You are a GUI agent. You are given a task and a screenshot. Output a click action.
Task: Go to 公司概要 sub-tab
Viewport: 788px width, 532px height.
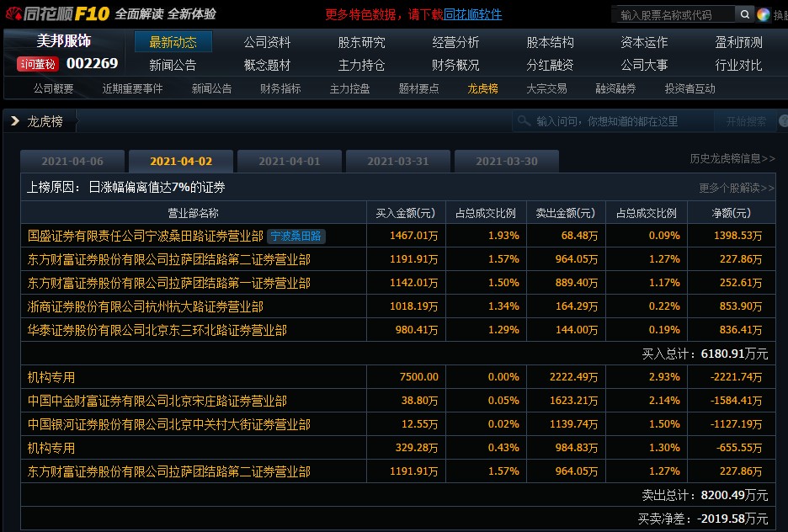point(53,89)
